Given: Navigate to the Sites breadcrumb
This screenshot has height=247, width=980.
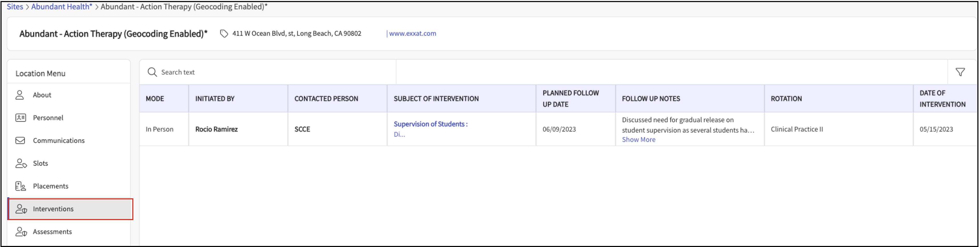Looking at the screenshot, I should click(x=15, y=6).
